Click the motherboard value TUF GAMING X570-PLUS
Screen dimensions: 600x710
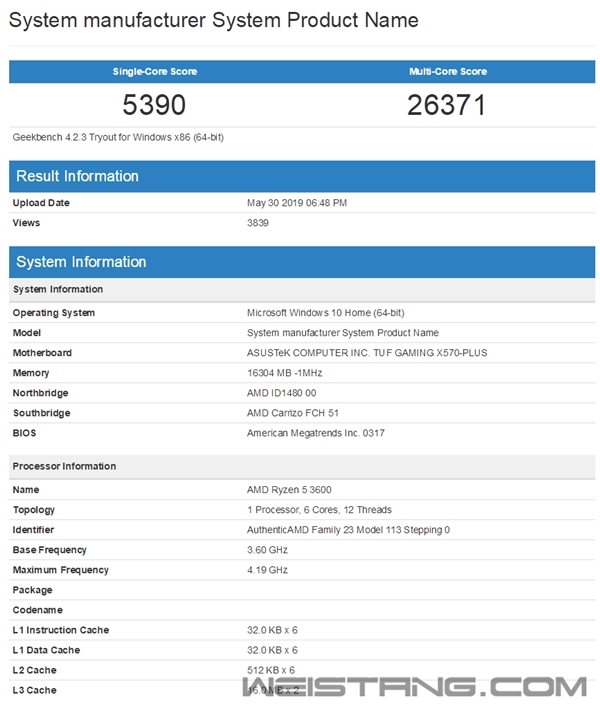click(365, 353)
